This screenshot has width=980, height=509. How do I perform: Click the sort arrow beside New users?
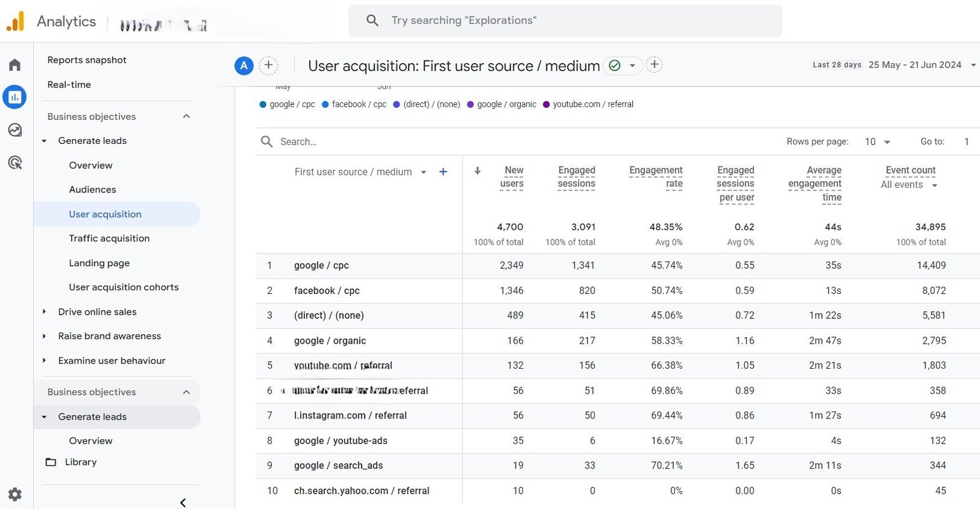coord(478,171)
